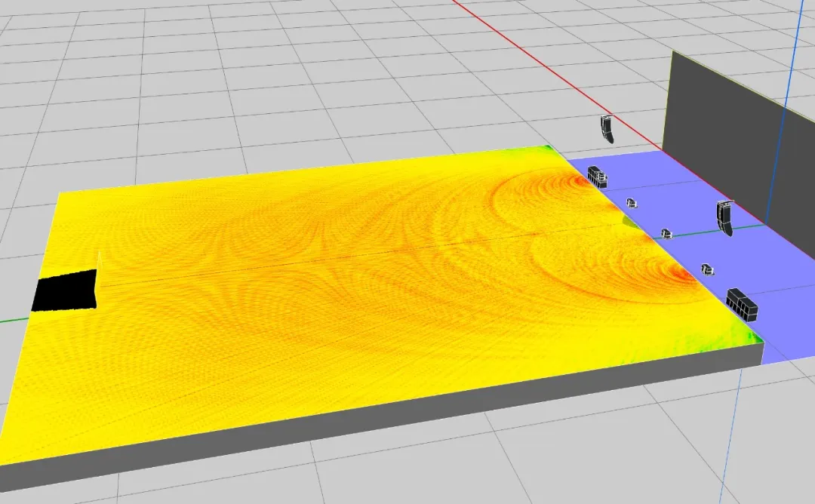The width and height of the screenshot is (815, 504).
Task: Click the empty grid floor in the top-left
Action: pos(113,75)
